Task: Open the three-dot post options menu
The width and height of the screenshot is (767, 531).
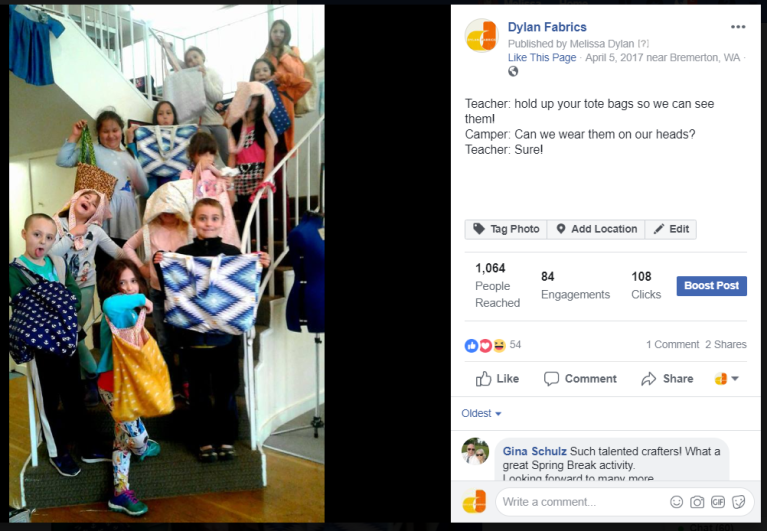Action: (738, 27)
